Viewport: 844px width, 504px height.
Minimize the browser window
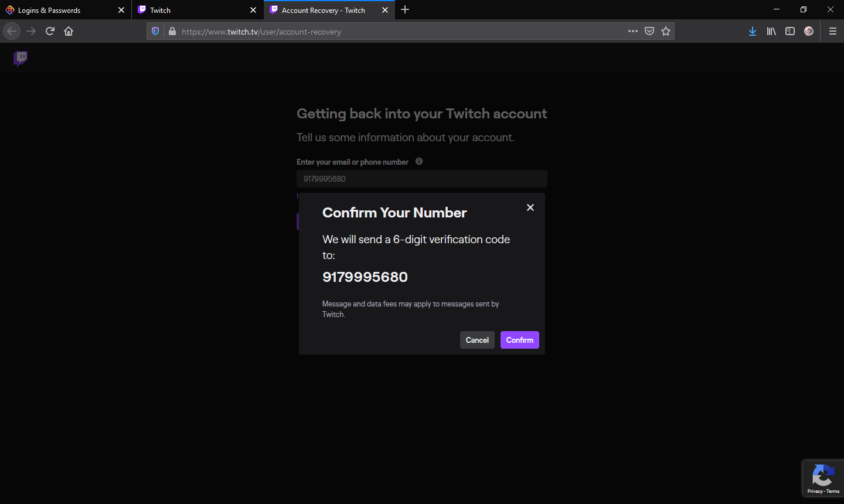coord(777,9)
